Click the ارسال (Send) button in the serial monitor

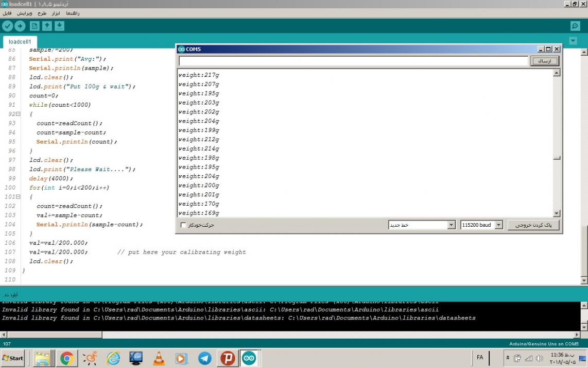(544, 61)
